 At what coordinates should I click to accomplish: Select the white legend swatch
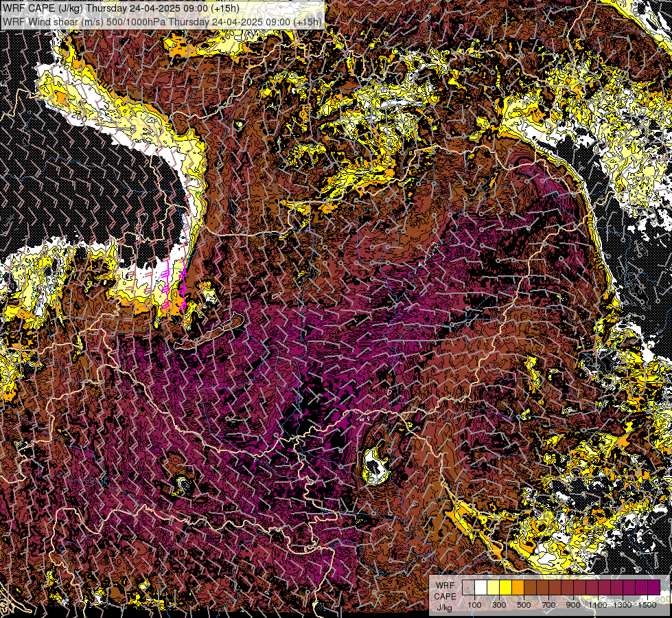481,587
